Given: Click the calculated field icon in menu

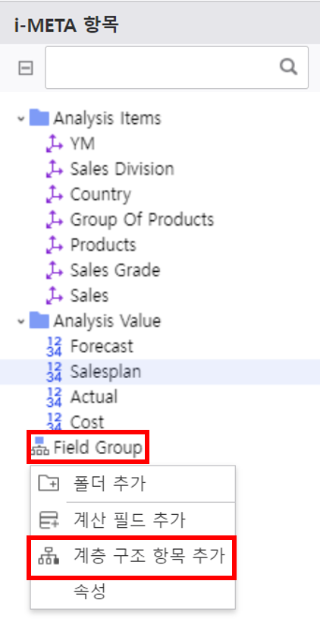Looking at the screenshot, I should pos(49,520).
